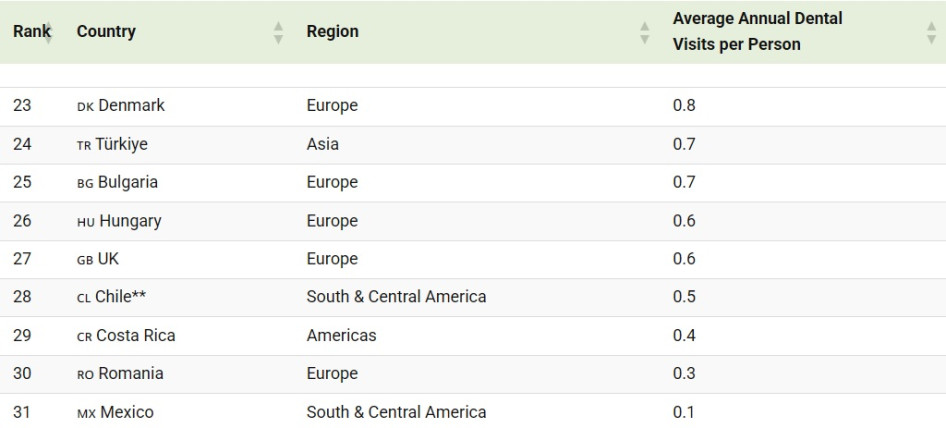Click the Costa Rica country entry
Image resolution: width=946 pixels, height=428 pixels.
136,335
